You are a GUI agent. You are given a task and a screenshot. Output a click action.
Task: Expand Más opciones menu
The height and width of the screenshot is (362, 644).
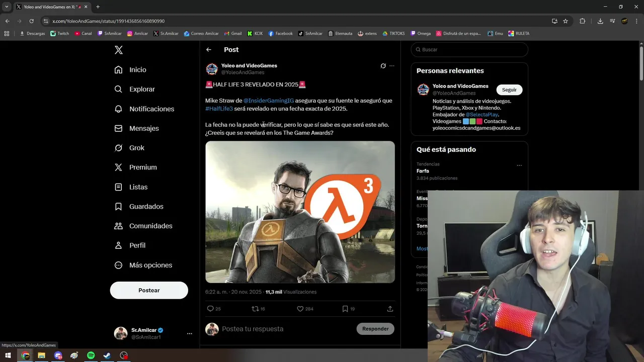point(143,265)
